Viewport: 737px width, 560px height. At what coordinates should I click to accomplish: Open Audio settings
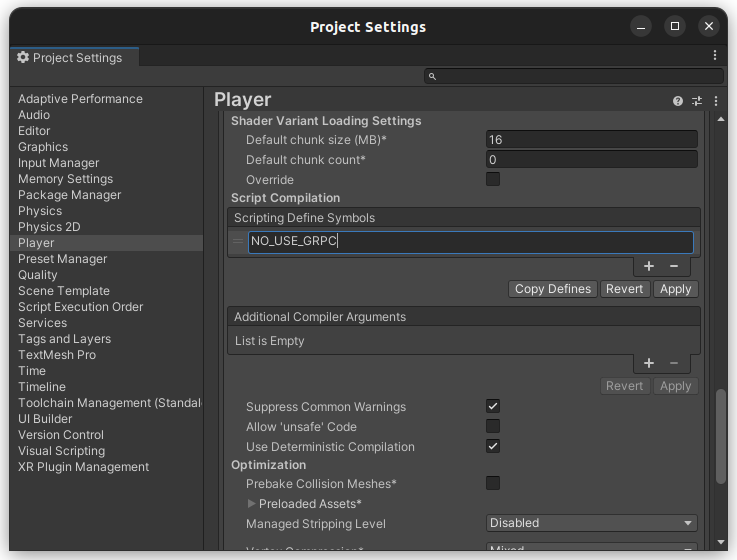(x=34, y=115)
